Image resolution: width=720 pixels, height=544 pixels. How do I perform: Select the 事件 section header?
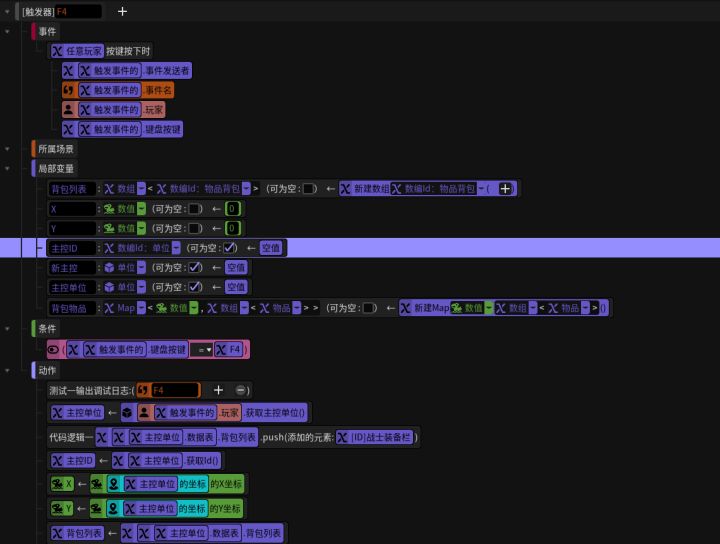[47, 32]
